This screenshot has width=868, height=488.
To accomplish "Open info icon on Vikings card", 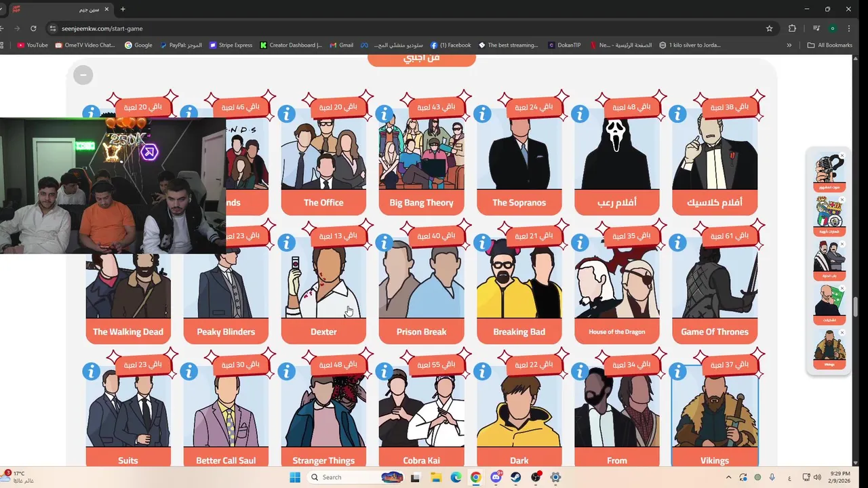I will click(x=677, y=371).
